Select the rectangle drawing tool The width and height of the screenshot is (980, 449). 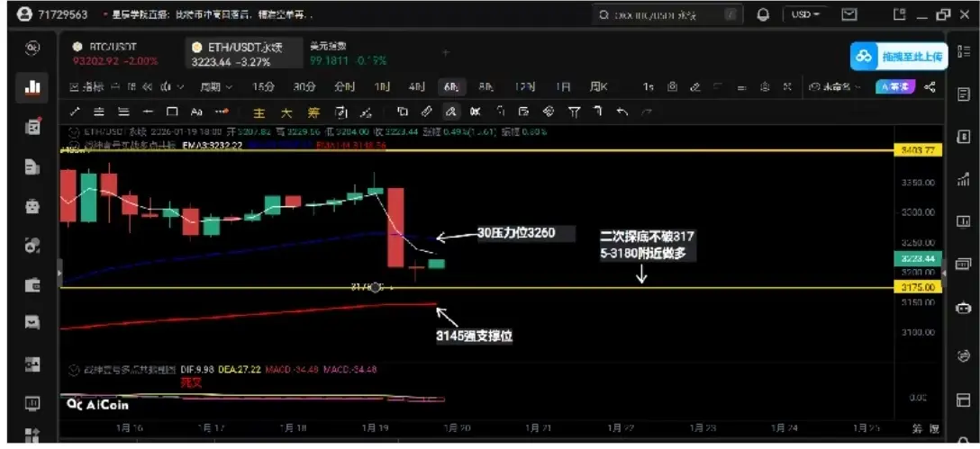[172, 112]
